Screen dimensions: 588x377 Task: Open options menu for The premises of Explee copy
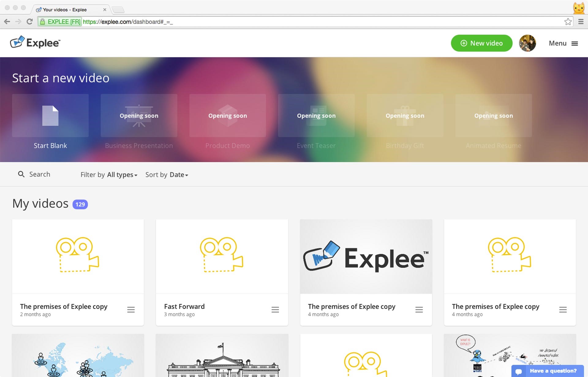click(x=131, y=310)
